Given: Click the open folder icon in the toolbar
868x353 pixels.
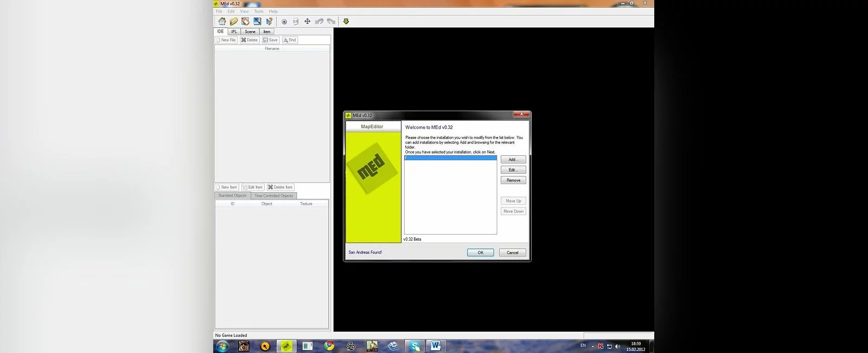Looking at the screenshot, I should pos(234,21).
